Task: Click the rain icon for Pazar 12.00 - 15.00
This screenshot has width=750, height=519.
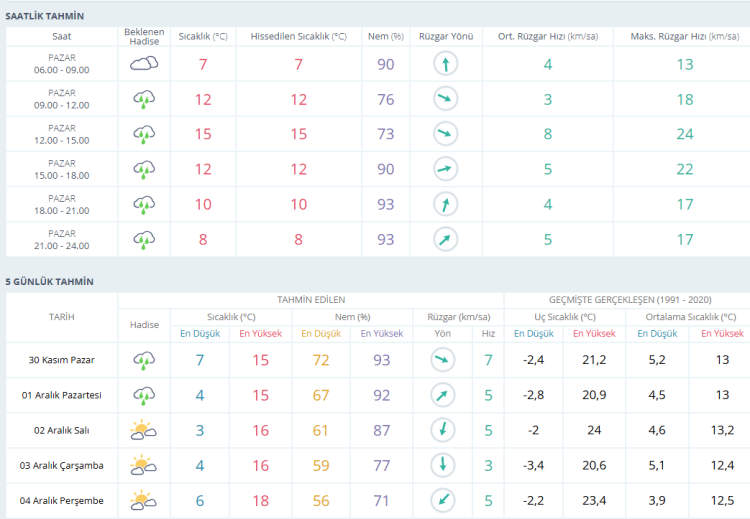Action: (x=144, y=134)
